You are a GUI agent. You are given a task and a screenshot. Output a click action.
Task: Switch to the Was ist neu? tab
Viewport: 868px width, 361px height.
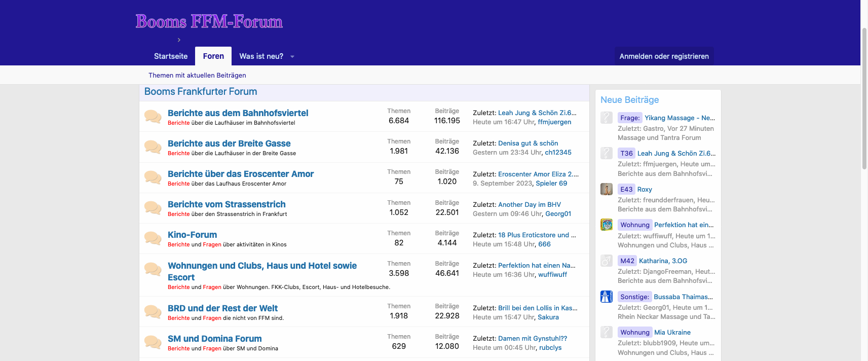tap(261, 56)
